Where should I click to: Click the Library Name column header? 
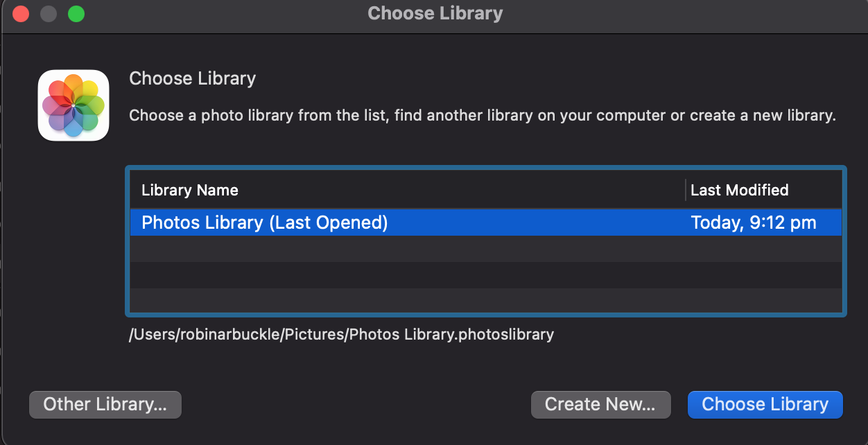(190, 190)
